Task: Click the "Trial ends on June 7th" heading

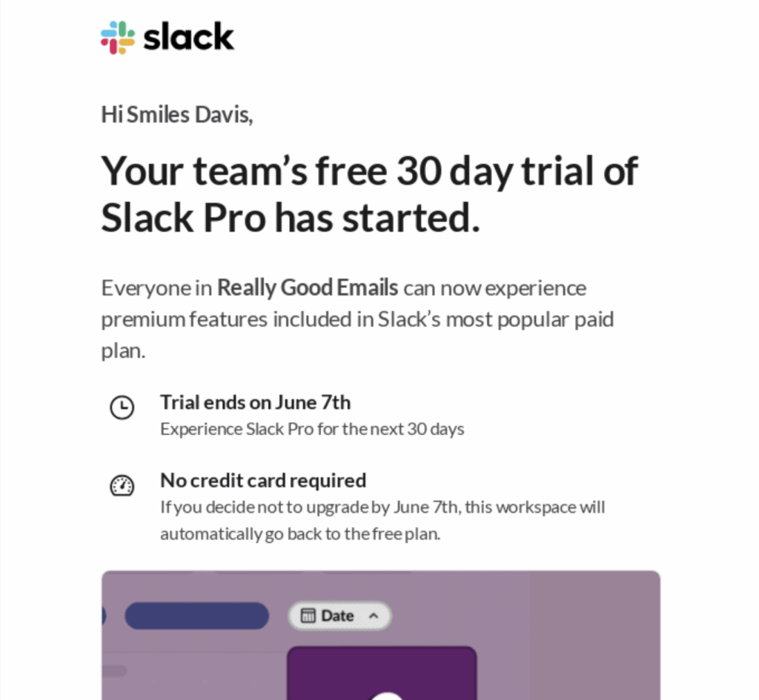Action: [255, 402]
